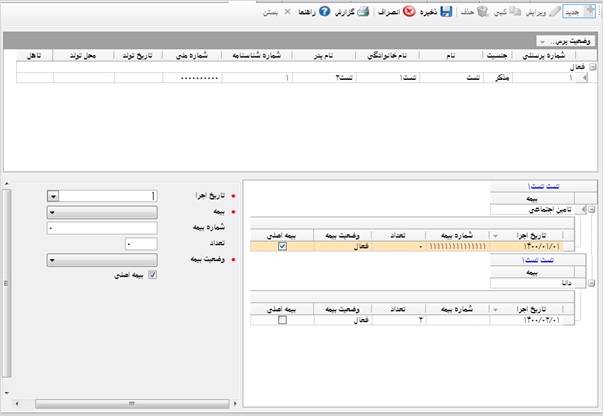Sort by نام خانوادگی column header
Image resolution: width=603 pixels, height=416 pixels.
tap(387, 55)
